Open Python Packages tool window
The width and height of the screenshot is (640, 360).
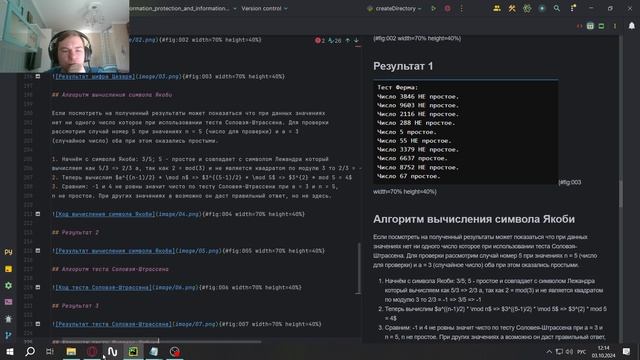tap(8, 269)
